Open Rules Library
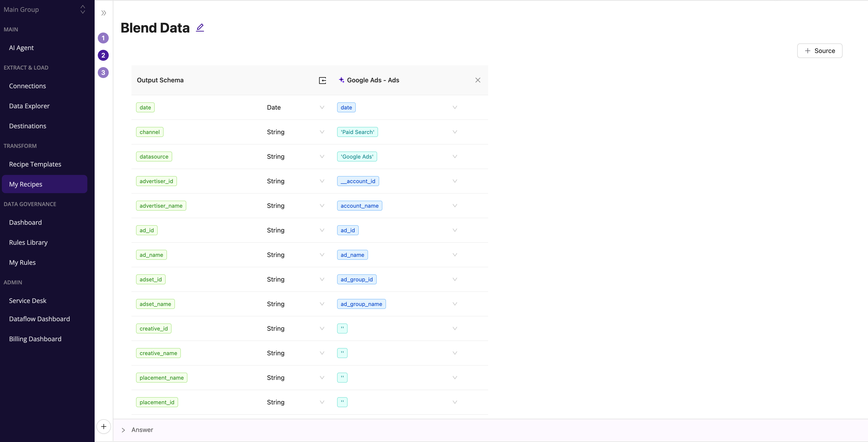Screen dimensions: 868x442 point(28,242)
